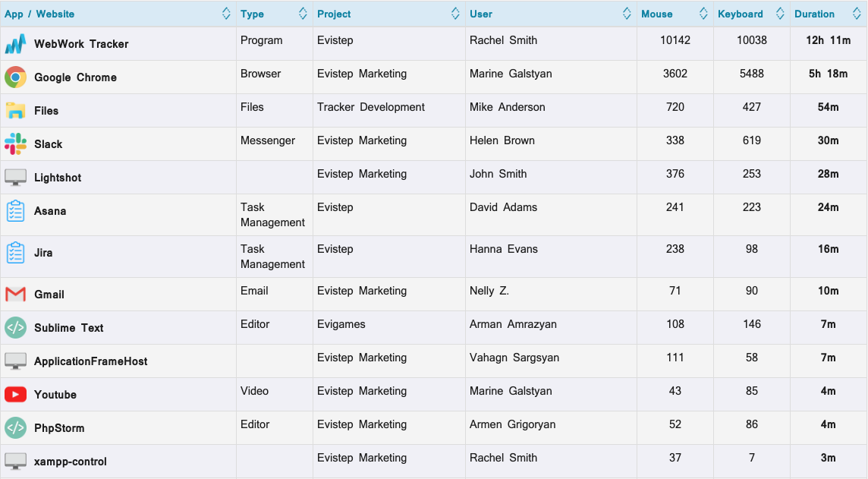This screenshot has height=479, width=868.
Task: Click user John Smith
Action: tap(498, 174)
